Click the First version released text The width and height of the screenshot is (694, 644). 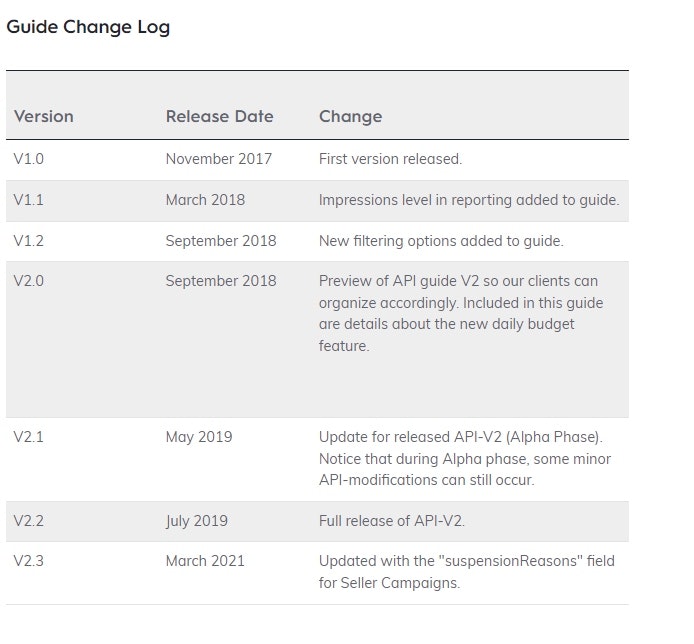(x=390, y=159)
